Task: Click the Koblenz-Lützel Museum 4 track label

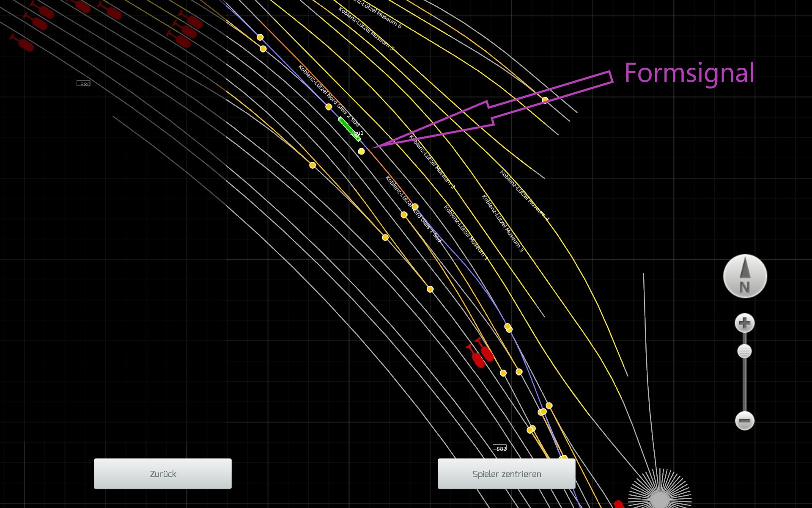Action: pyautogui.click(x=524, y=196)
